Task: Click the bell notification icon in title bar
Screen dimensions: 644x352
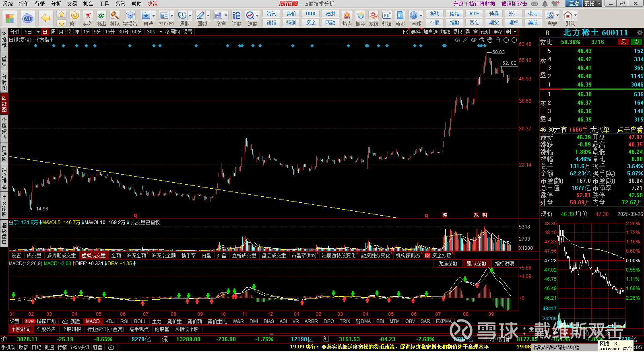Action: tap(545, 4)
